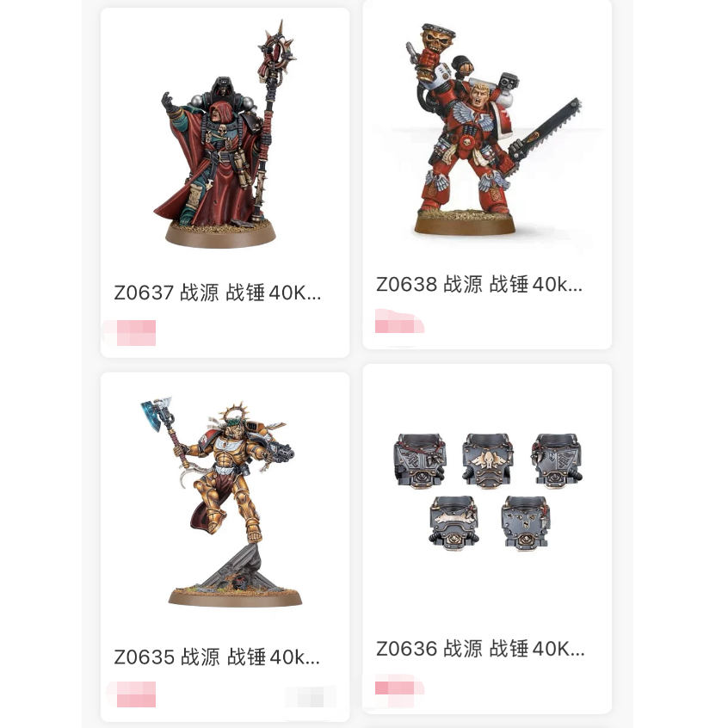Select the Z0635 战源 战锤 40k product title

pyautogui.click(x=217, y=657)
